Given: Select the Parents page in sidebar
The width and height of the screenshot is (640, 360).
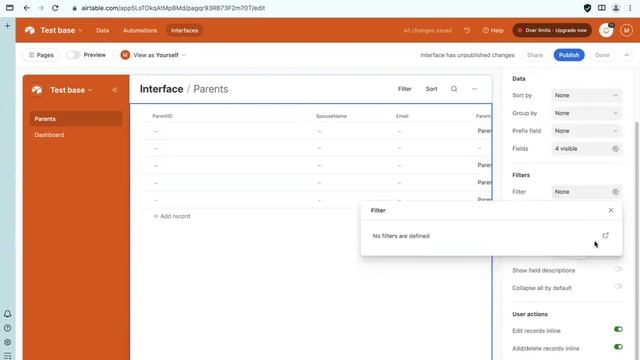Looking at the screenshot, I should 76,119.
